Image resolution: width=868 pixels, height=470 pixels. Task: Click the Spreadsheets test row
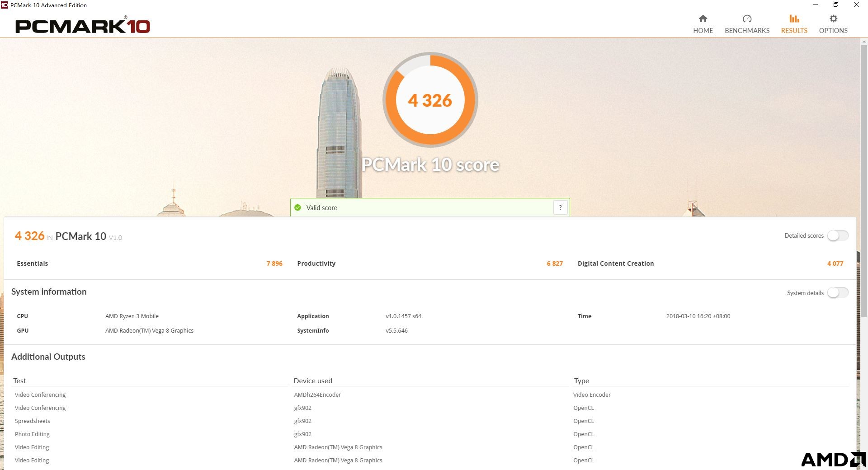click(32, 421)
